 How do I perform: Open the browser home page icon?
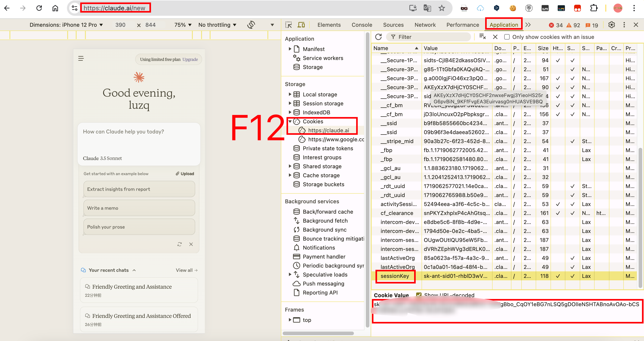[55, 8]
